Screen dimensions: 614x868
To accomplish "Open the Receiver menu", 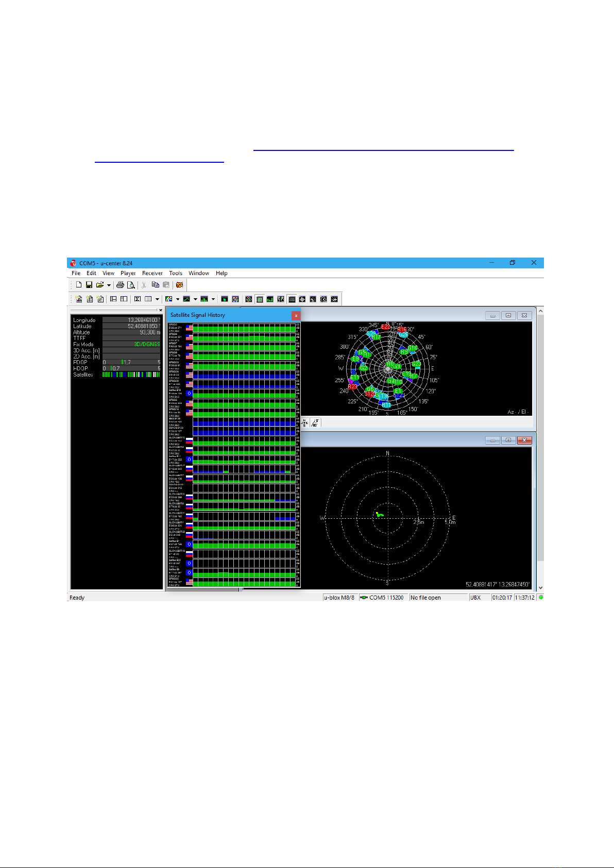I will [x=152, y=273].
